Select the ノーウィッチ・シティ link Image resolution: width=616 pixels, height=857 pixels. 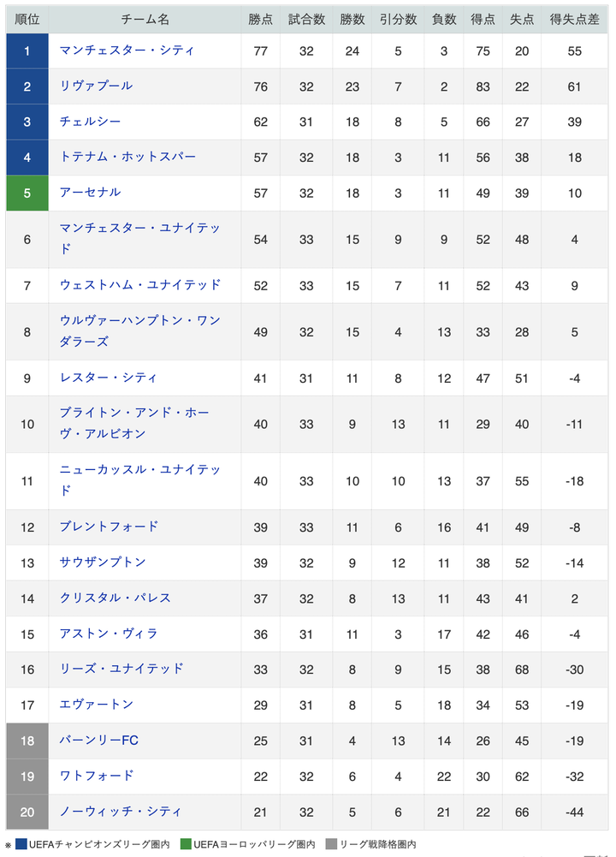(121, 811)
